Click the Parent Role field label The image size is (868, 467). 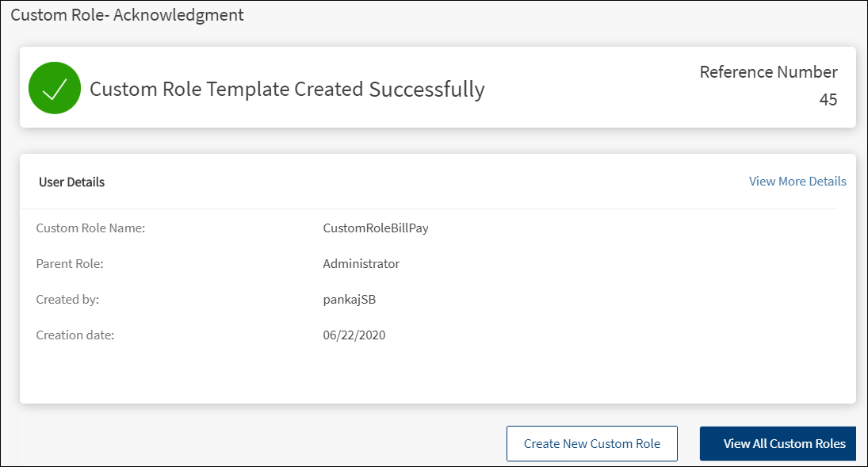click(x=70, y=263)
